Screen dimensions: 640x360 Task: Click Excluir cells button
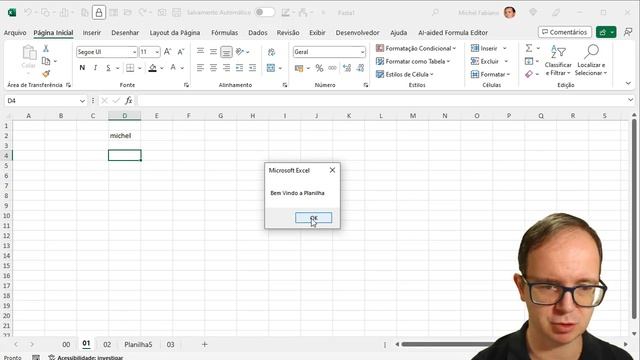point(485,61)
